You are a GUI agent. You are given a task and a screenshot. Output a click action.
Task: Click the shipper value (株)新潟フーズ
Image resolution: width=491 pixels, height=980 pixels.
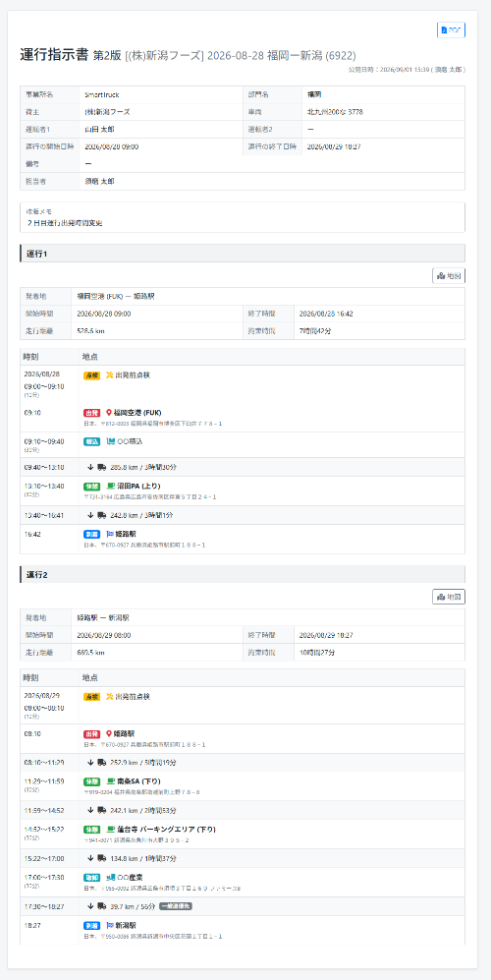[107, 112]
